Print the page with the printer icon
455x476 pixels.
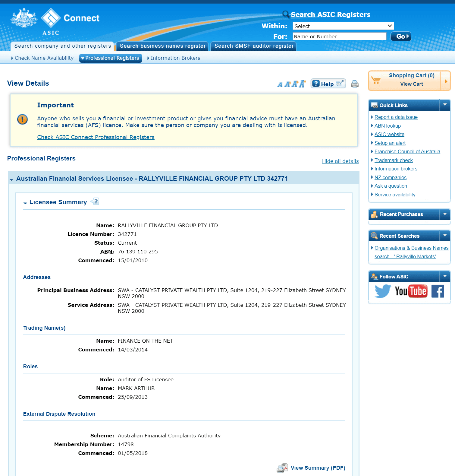[x=355, y=84]
